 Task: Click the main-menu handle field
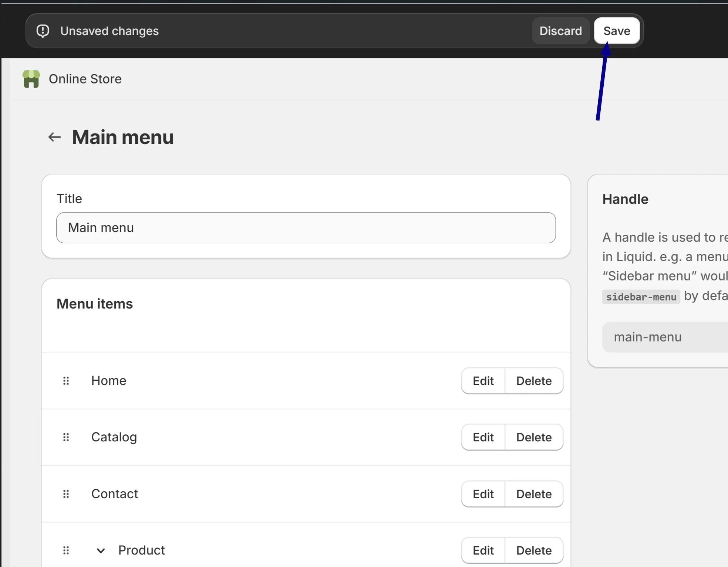[665, 337]
